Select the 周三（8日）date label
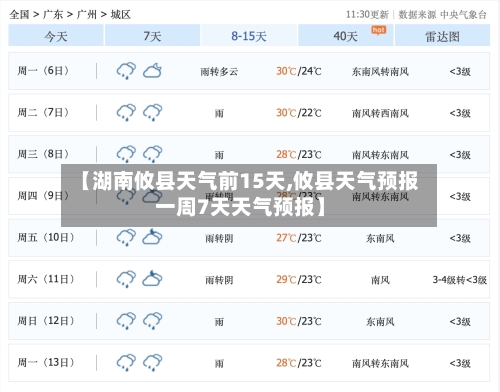 coord(43,154)
